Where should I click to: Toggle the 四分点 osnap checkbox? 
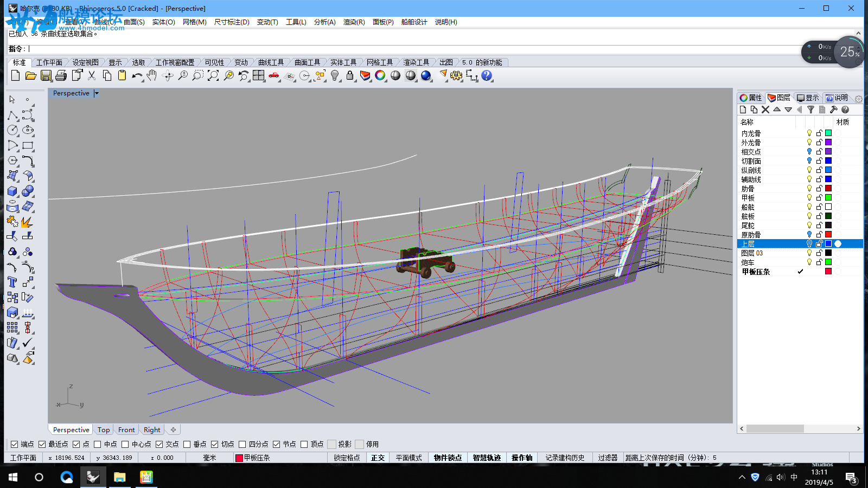click(x=242, y=444)
